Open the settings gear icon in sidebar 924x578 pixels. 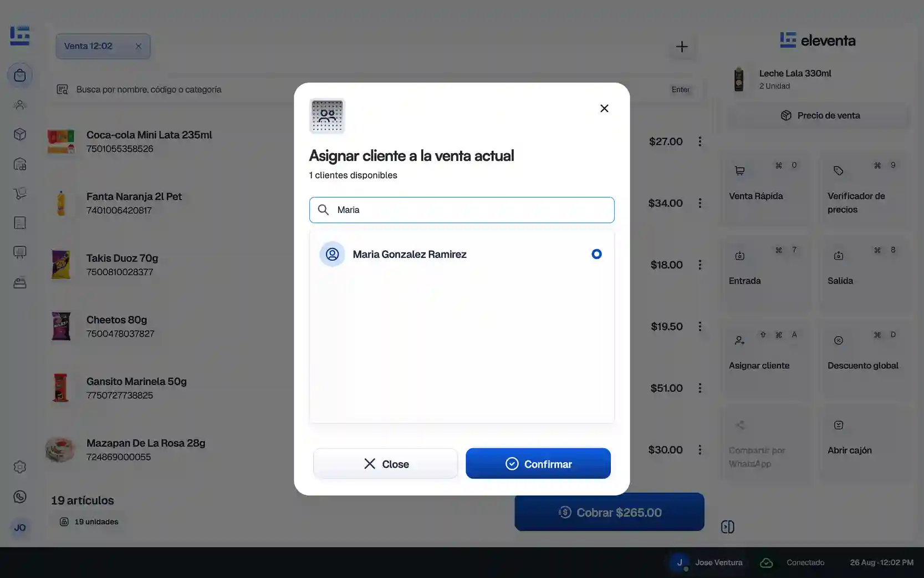[20, 467]
